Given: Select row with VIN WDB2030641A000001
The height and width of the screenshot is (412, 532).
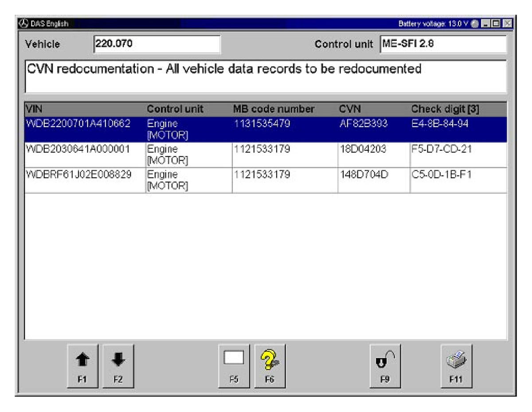Looking at the screenshot, I should coord(78,150).
